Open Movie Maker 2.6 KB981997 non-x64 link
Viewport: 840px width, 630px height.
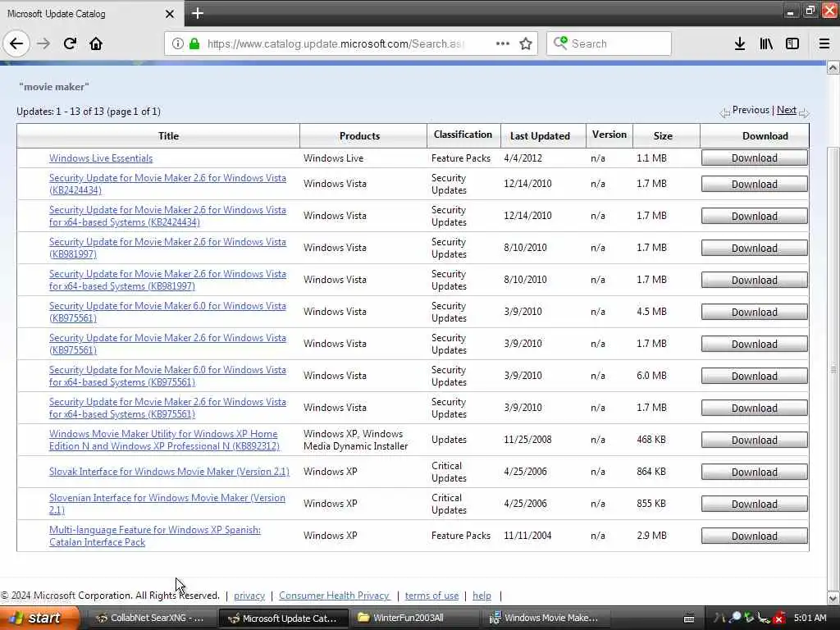click(x=167, y=248)
